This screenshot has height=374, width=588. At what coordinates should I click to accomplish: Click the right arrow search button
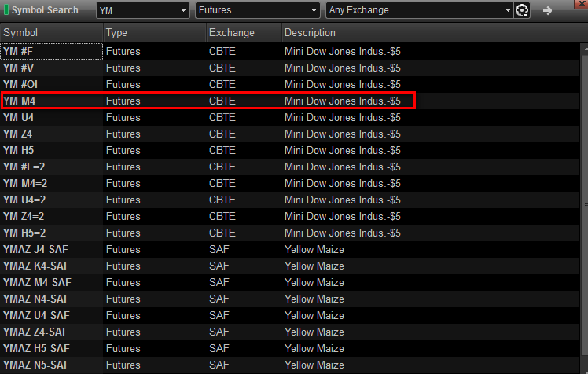[x=547, y=10]
